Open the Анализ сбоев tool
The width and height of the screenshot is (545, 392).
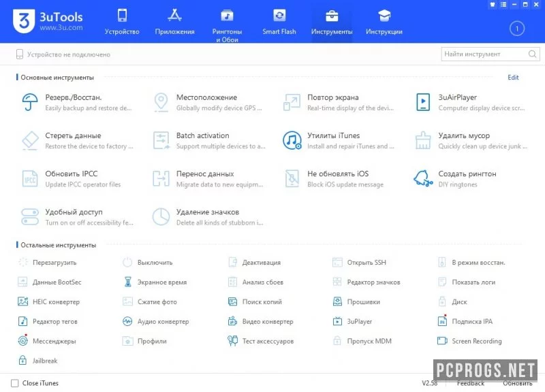[x=255, y=282]
